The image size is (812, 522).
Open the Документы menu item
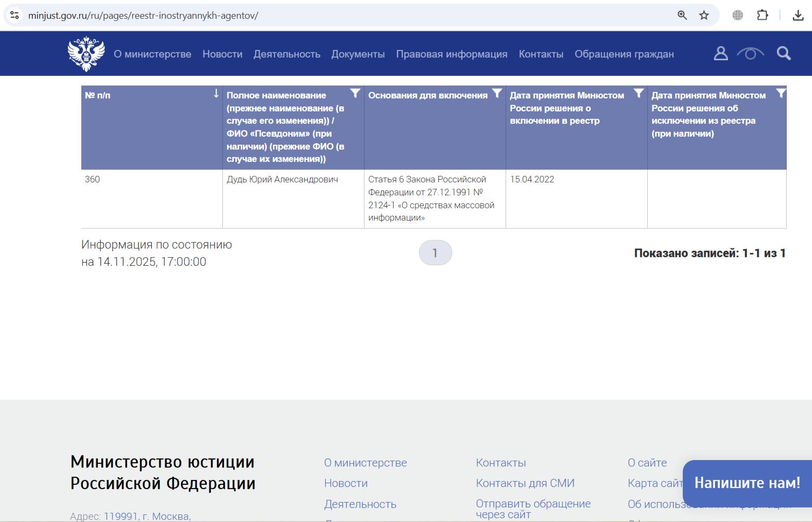358,54
